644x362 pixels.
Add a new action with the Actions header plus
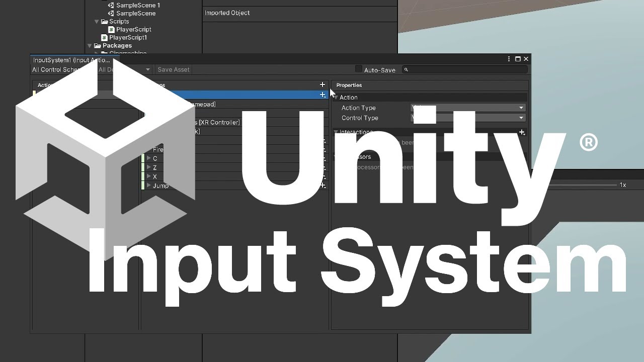(323, 84)
